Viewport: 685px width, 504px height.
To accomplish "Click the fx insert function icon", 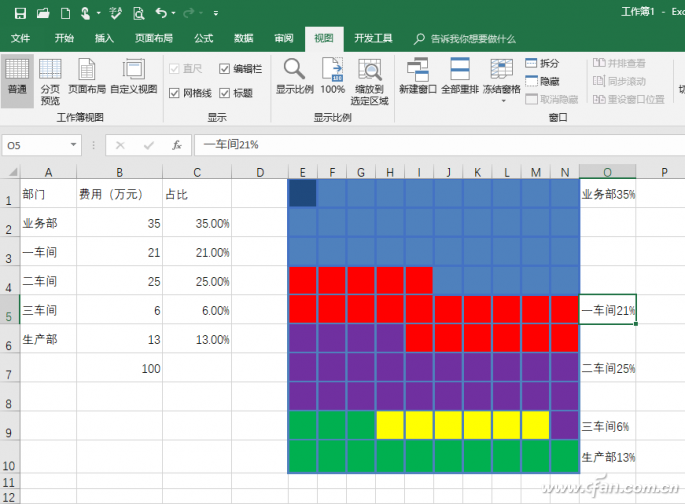I will pos(176,145).
